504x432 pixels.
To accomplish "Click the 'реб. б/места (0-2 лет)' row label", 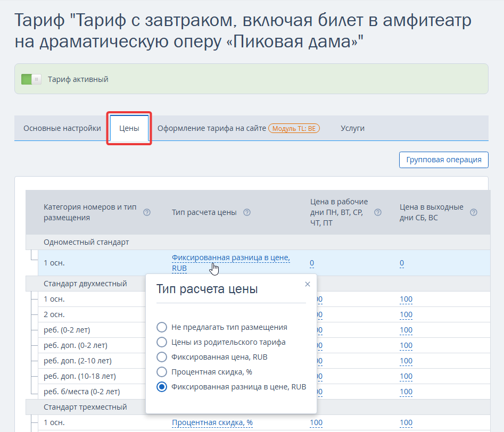I will click(x=81, y=392).
